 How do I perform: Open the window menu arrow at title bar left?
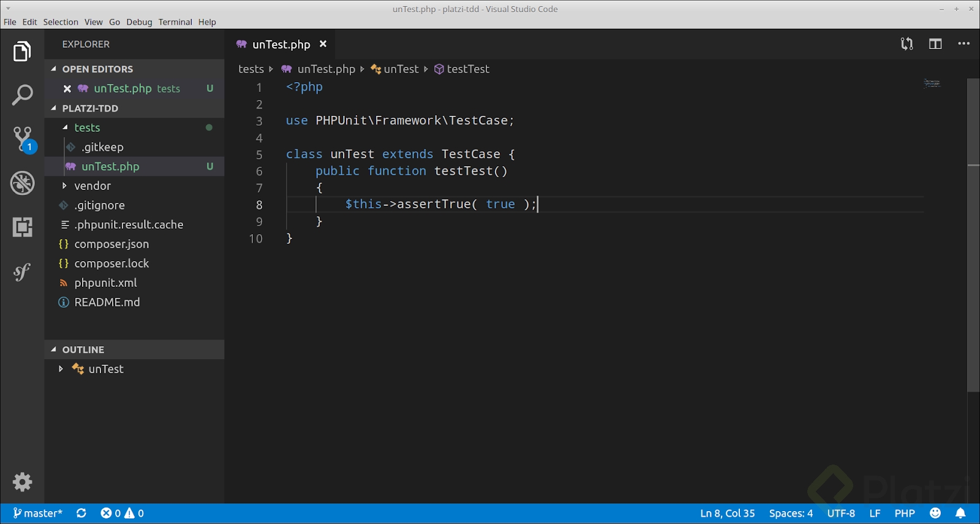point(8,9)
